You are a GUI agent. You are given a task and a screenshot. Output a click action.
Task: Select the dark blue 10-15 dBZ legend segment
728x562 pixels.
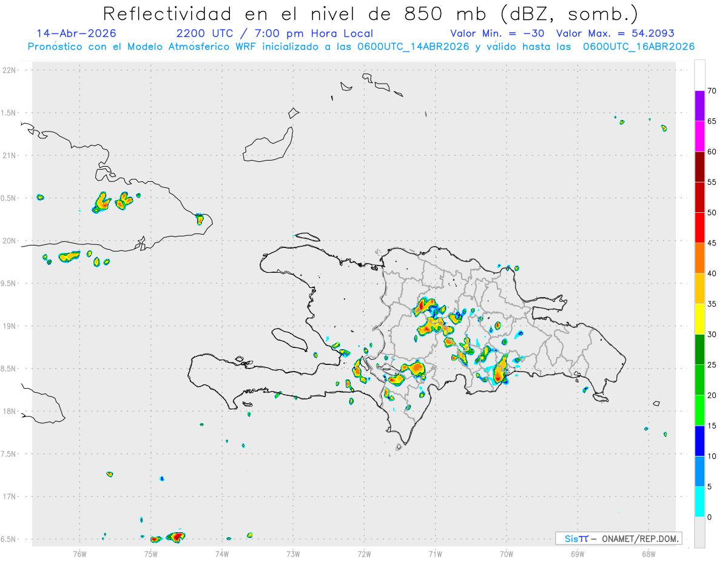(699, 441)
